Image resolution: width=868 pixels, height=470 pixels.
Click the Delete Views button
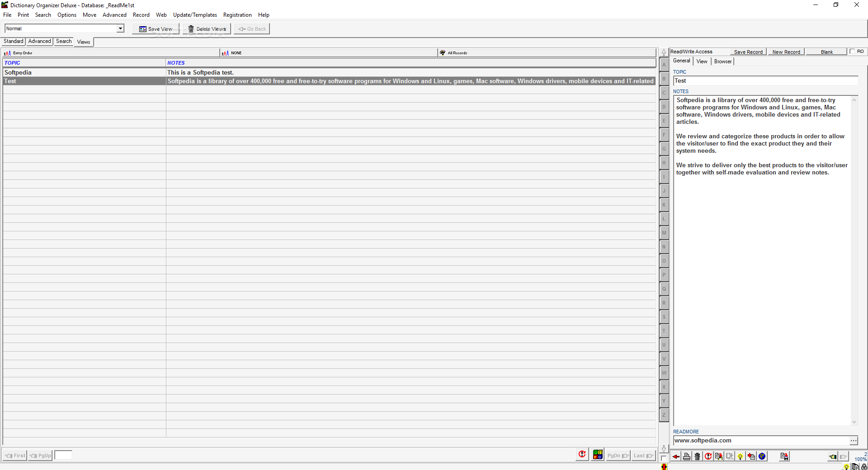[x=207, y=29]
